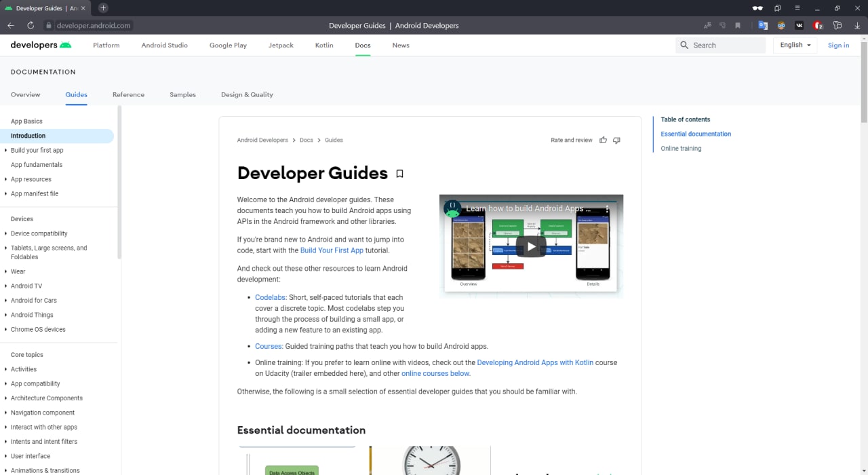Image resolution: width=868 pixels, height=475 pixels.
Task: Open Kotlin in the top navigation
Action: (324, 45)
